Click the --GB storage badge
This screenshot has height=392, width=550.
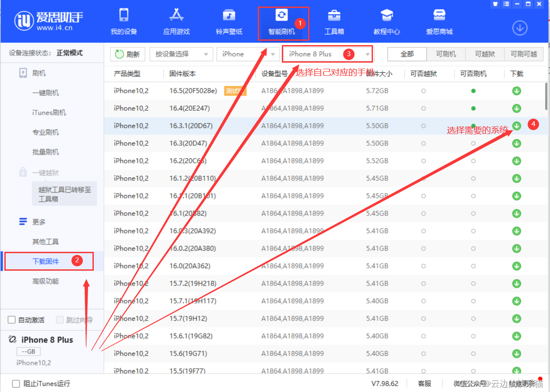(28, 351)
